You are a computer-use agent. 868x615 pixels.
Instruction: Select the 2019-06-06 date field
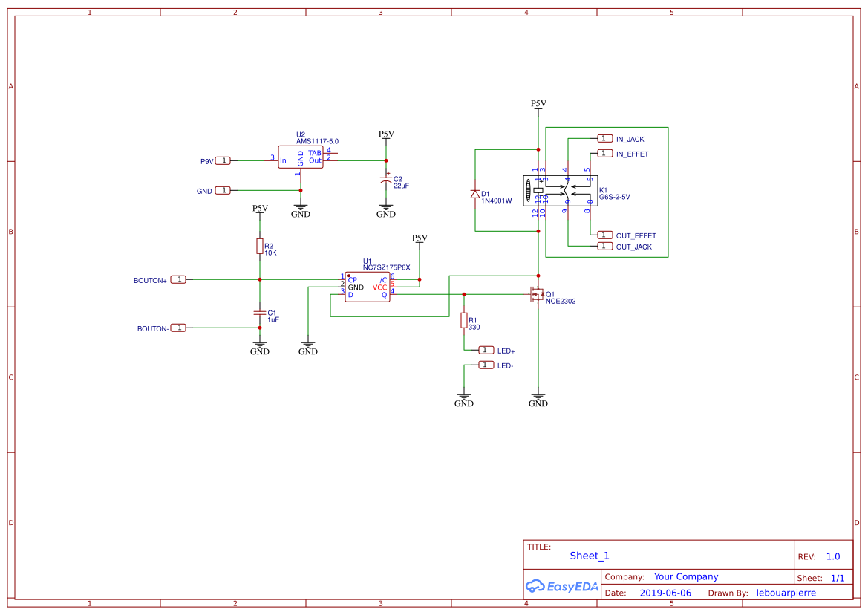(x=666, y=592)
